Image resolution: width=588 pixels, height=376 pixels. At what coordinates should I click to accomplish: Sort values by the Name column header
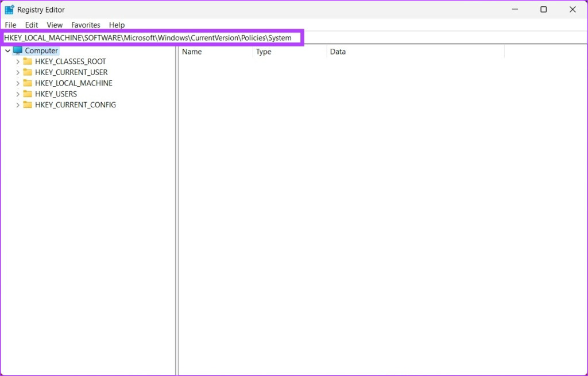[x=216, y=52]
